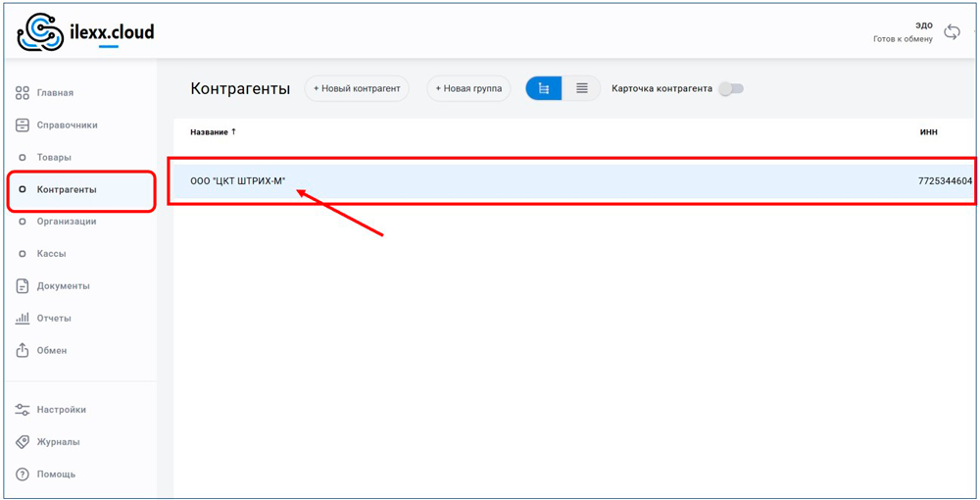
Task: Click the Журналы tag icon
Action: pos(23,442)
